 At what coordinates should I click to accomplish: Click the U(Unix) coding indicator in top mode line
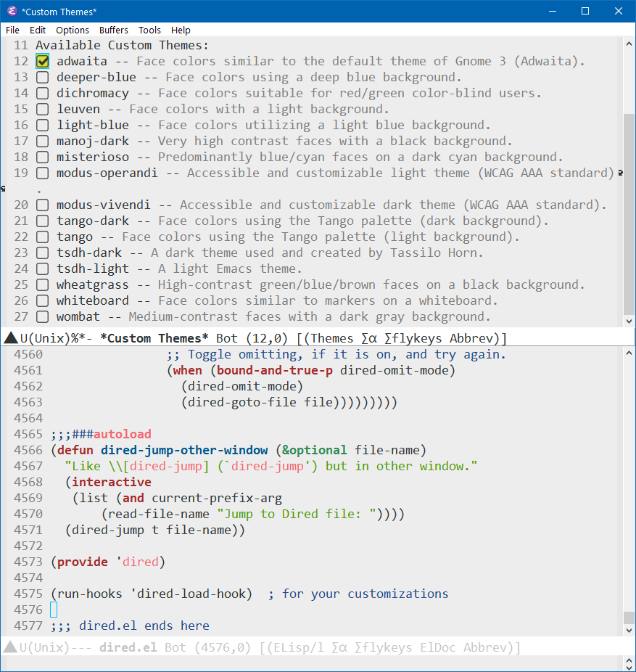45,338
